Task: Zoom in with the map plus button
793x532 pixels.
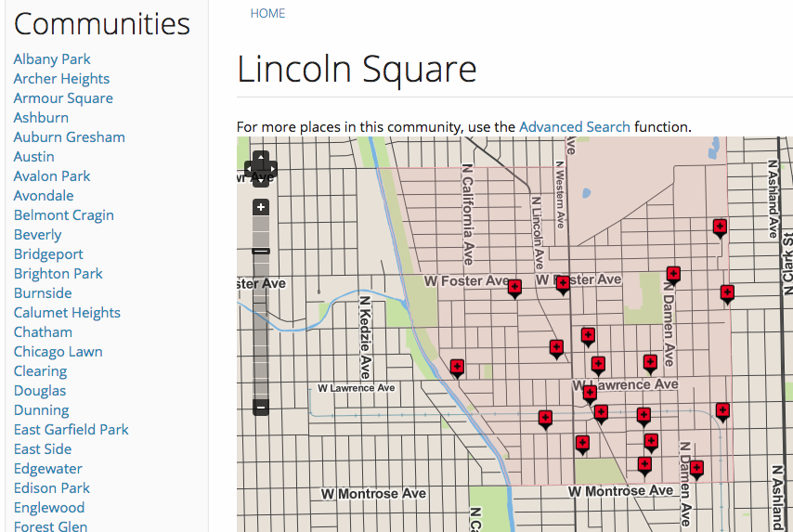Action: pyautogui.click(x=261, y=207)
